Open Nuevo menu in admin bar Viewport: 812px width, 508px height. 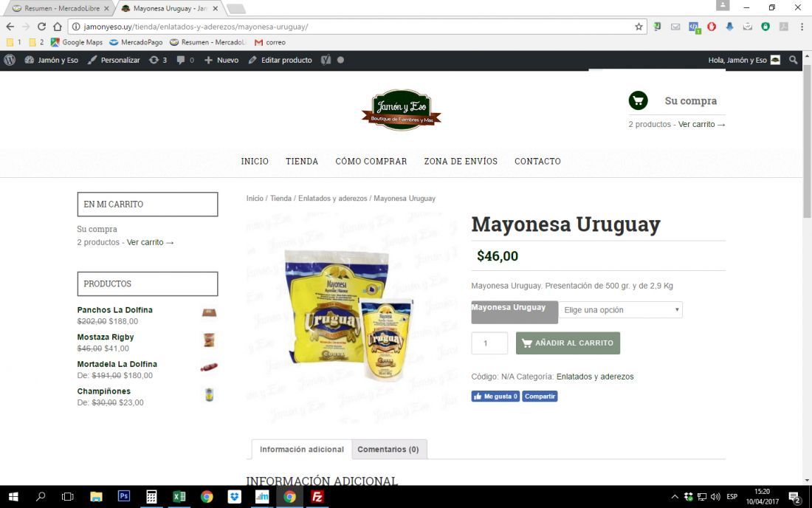(x=221, y=60)
